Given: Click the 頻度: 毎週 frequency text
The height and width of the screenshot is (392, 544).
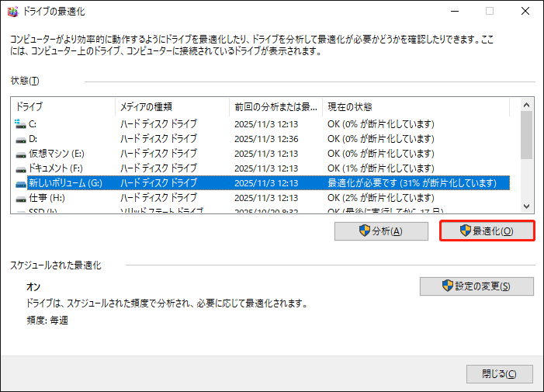Looking at the screenshot, I should (47, 320).
